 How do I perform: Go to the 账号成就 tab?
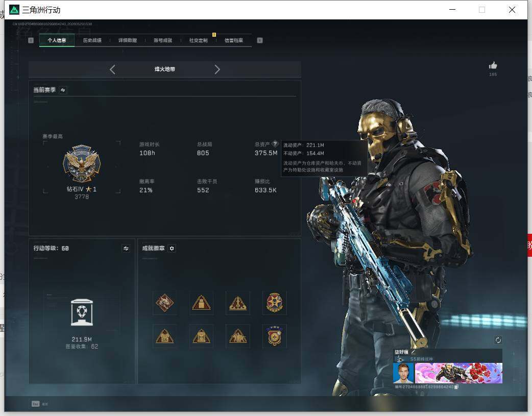click(162, 40)
